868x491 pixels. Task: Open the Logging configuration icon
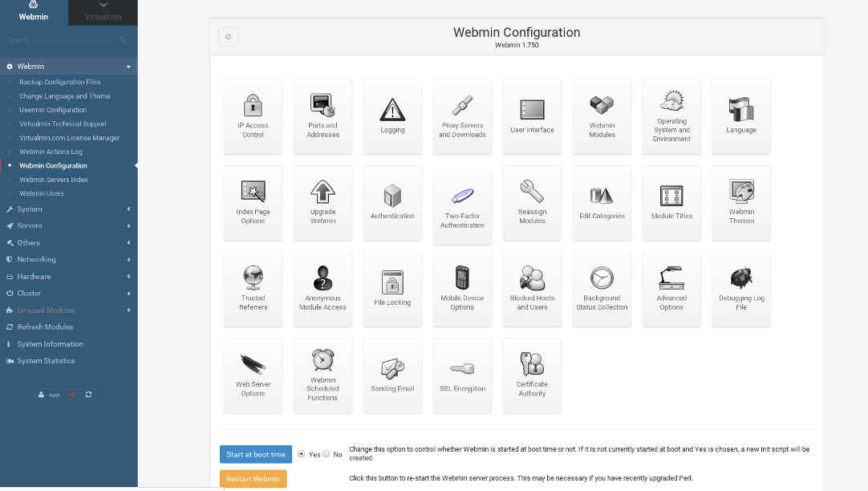pos(392,117)
